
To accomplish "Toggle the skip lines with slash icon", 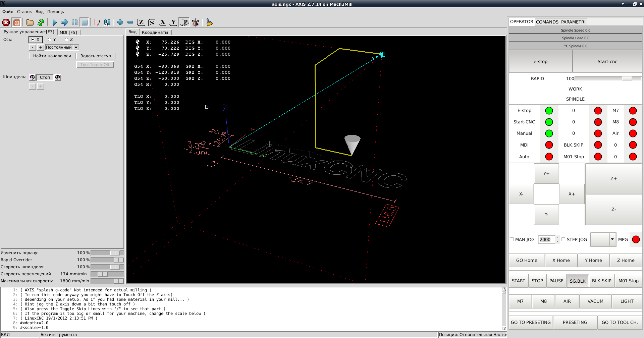I will (x=97, y=22).
